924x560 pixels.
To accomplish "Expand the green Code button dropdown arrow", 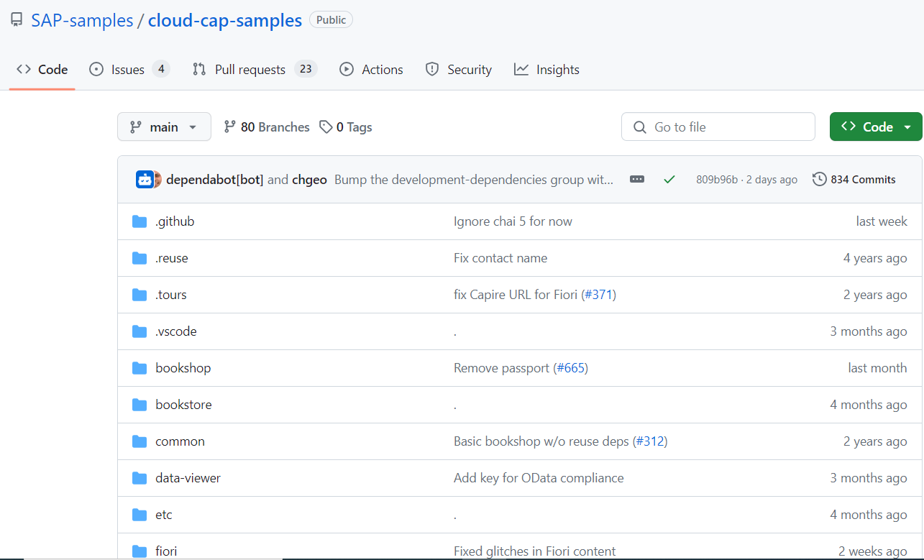I will pyautogui.click(x=908, y=127).
